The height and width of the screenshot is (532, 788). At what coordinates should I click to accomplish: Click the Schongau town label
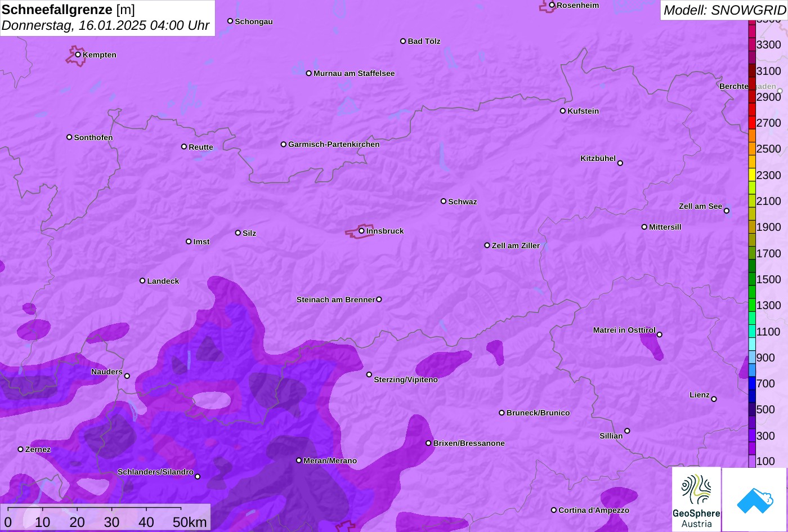pos(254,21)
